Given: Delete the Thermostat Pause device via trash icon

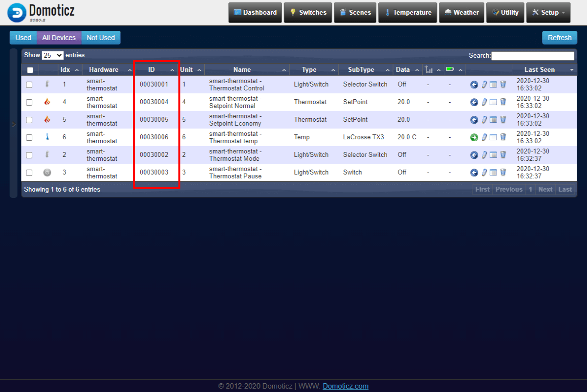Looking at the screenshot, I should pos(503,173).
